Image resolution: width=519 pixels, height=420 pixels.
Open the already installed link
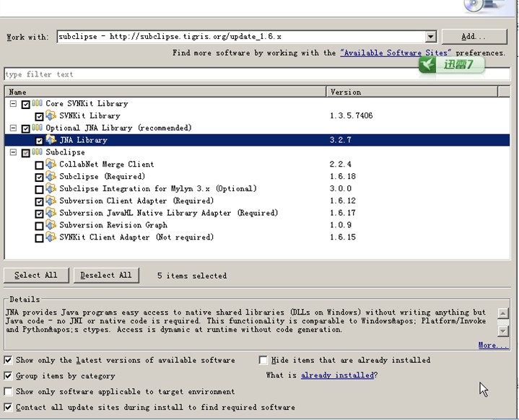pyautogui.click(x=337, y=375)
